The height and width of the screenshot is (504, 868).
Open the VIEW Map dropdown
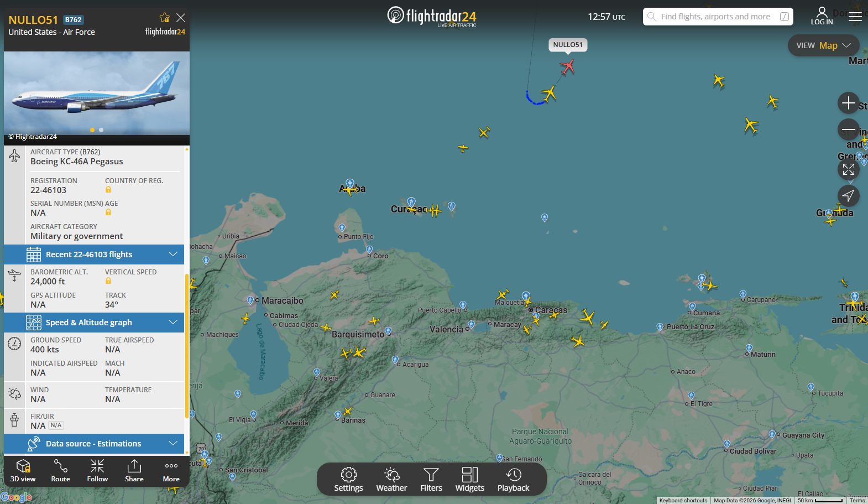823,45
